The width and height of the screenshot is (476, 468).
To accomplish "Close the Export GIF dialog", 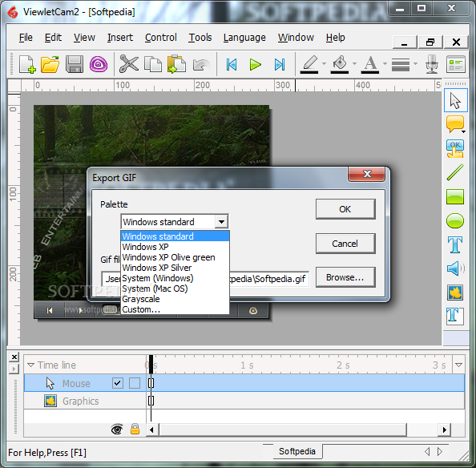I will 367,174.
